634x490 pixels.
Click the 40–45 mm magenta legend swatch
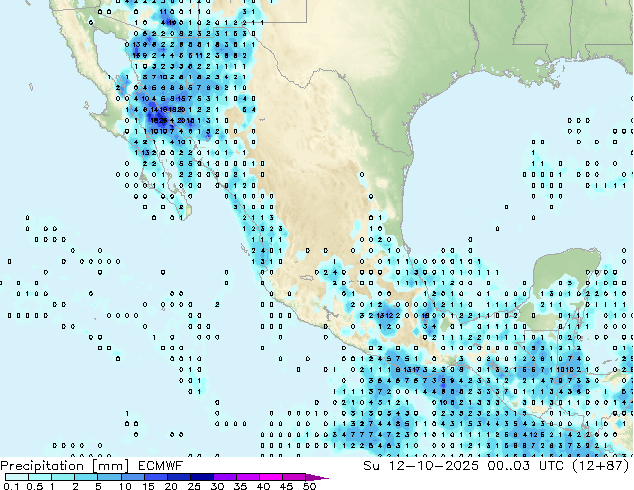pos(271,477)
